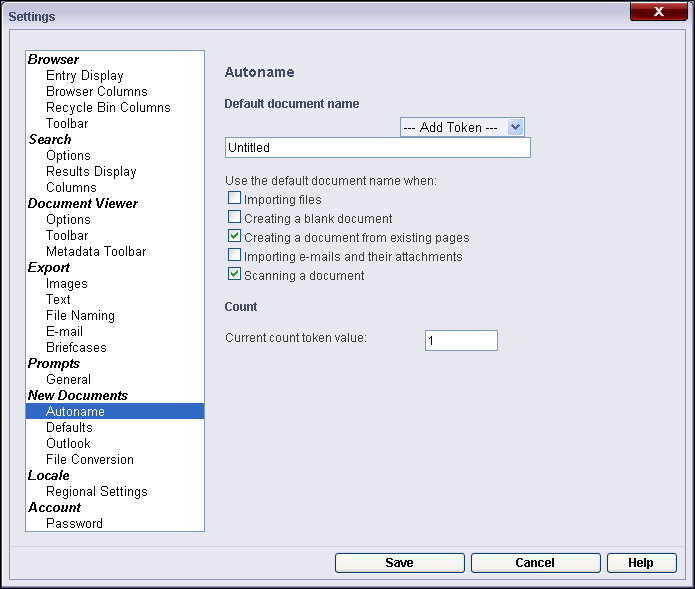Screen dimensions: 695x589
Task: Close the Settings window with X
Action: [x=659, y=11]
